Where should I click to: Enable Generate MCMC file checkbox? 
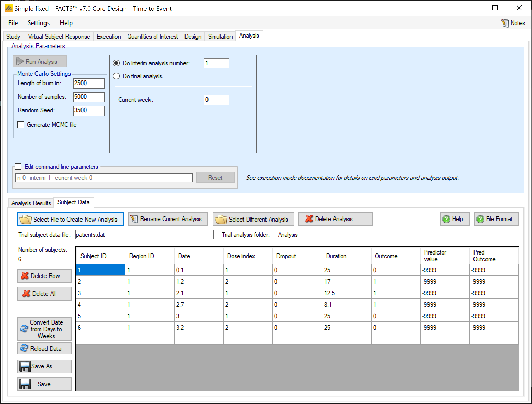[x=21, y=125]
